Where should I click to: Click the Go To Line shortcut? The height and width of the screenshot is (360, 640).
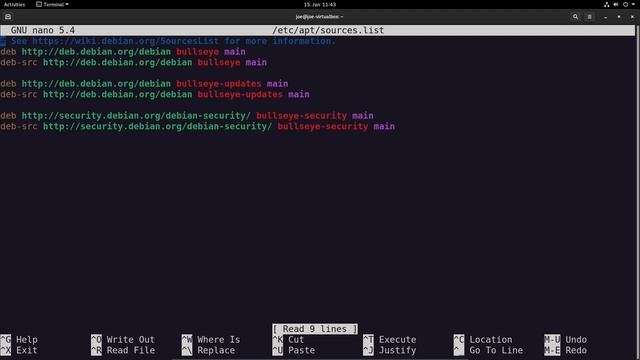click(x=488, y=350)
